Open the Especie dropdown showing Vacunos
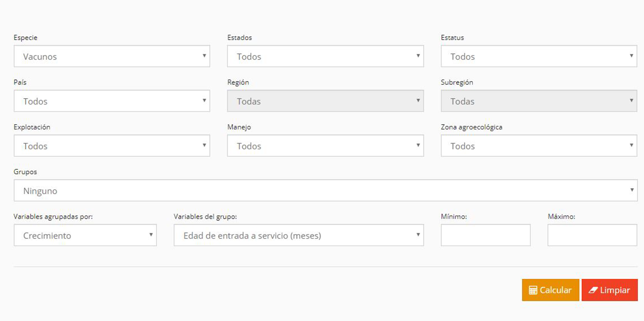Screen dimensions: 644x321 click(x=112, y=56)
